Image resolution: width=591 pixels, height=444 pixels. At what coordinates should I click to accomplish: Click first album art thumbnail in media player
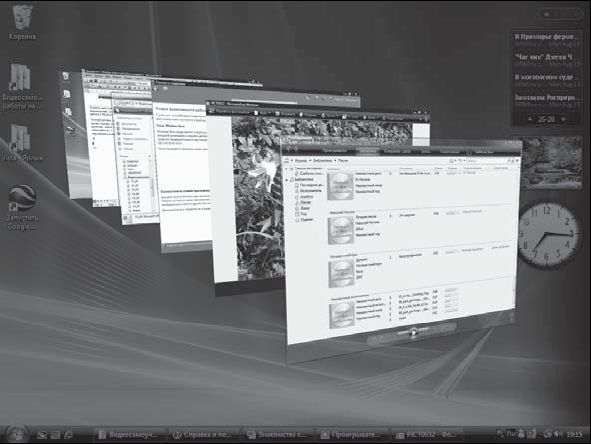pyautogui.click(x=341, y=186)
